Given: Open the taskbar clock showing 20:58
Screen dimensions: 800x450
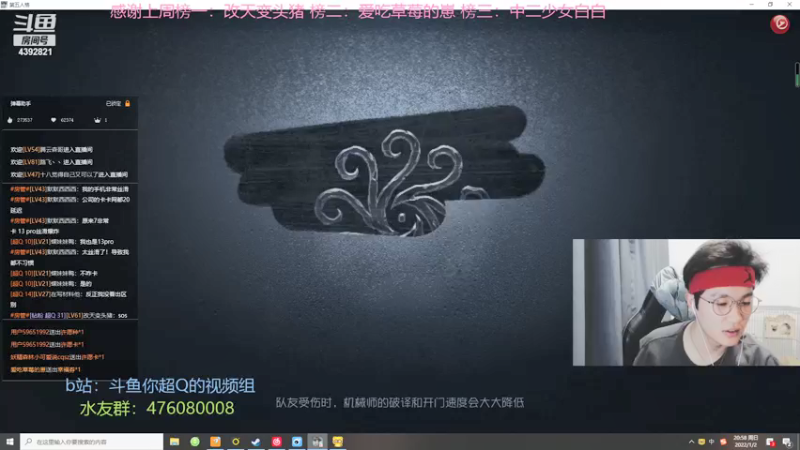Looking at the screenshot, I should click(746, 442).
